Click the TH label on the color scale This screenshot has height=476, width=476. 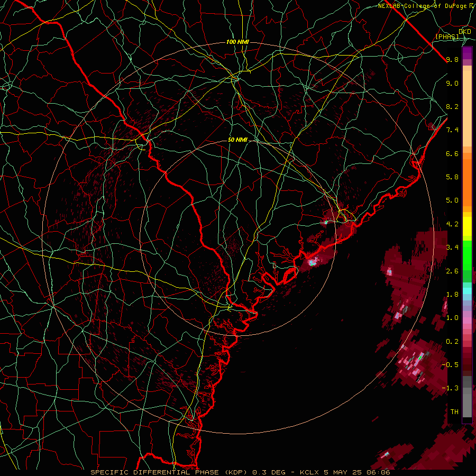pyautogui.click(x=454, y=411)
